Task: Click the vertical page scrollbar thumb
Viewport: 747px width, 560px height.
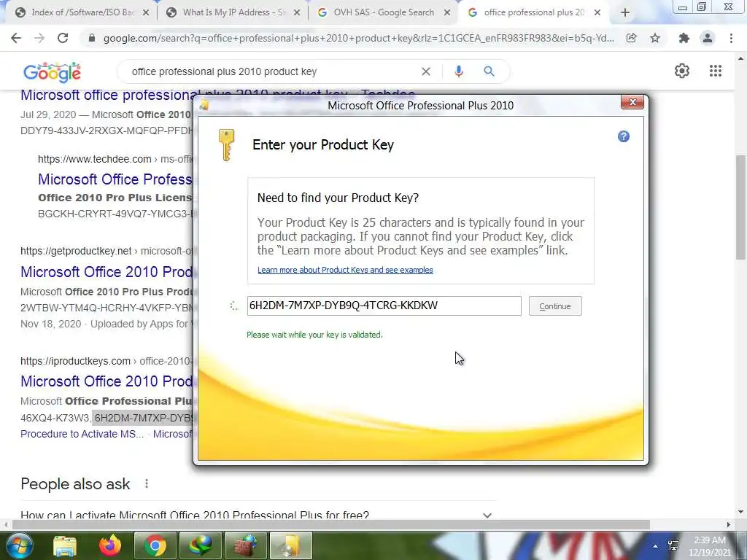Action: click(x=740, y=208)
